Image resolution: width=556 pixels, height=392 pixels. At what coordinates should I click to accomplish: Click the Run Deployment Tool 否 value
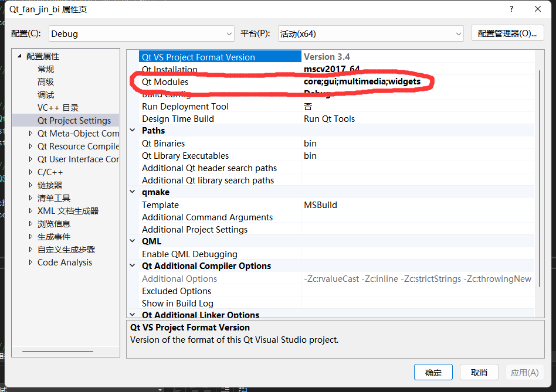[308, 106]
